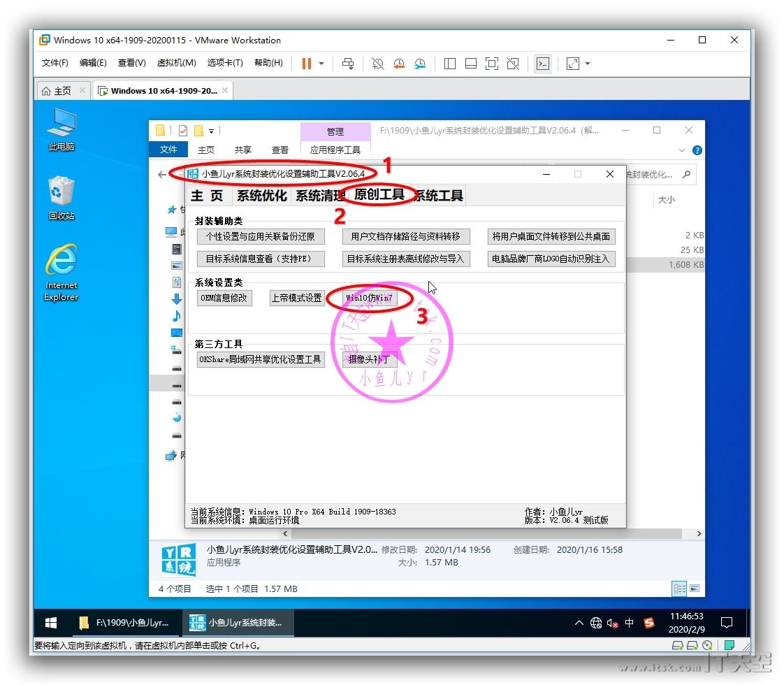The height and width of the screenshot is (685, 784).
Task: Click the Win10仿Win7 button
Action: tap(370, 298)
